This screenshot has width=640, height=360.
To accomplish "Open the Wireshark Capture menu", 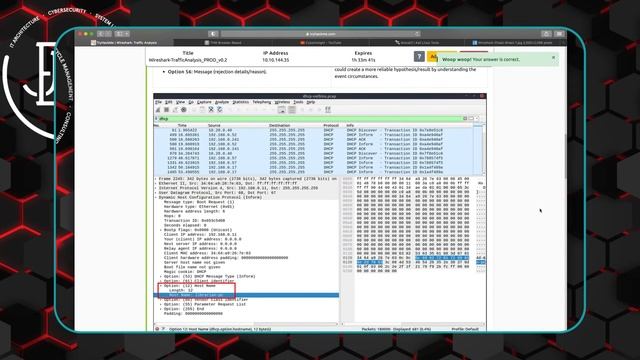I will (204, 102).
